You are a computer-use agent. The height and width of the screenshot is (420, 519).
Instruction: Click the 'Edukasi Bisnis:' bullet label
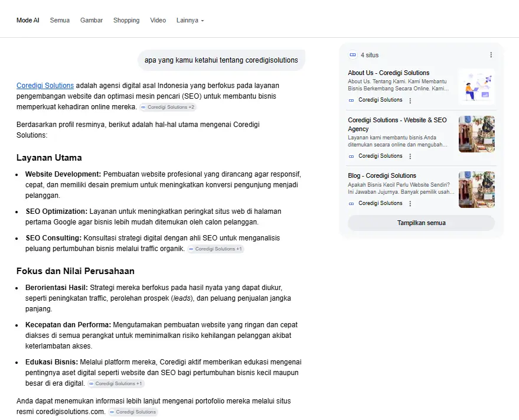pos(51,362)
